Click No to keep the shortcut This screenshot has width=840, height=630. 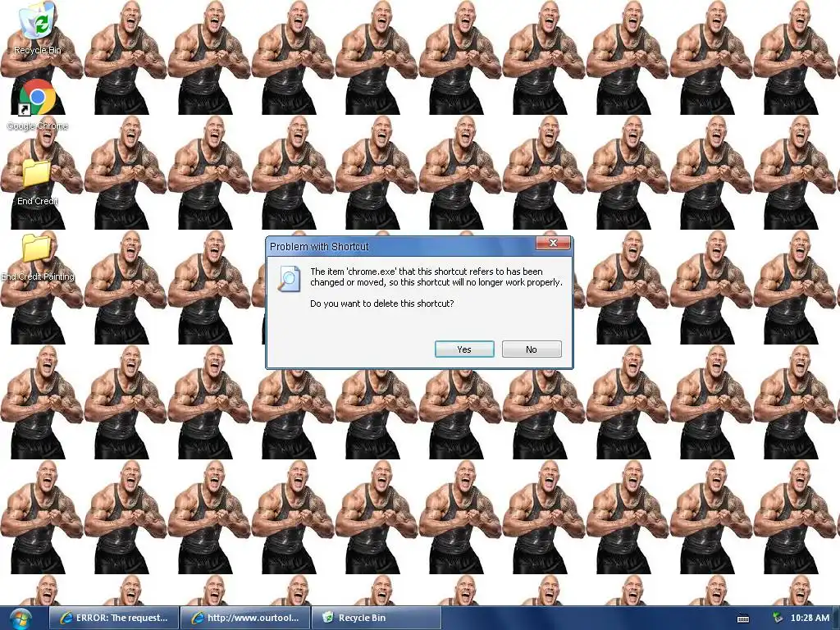point(532,349)
